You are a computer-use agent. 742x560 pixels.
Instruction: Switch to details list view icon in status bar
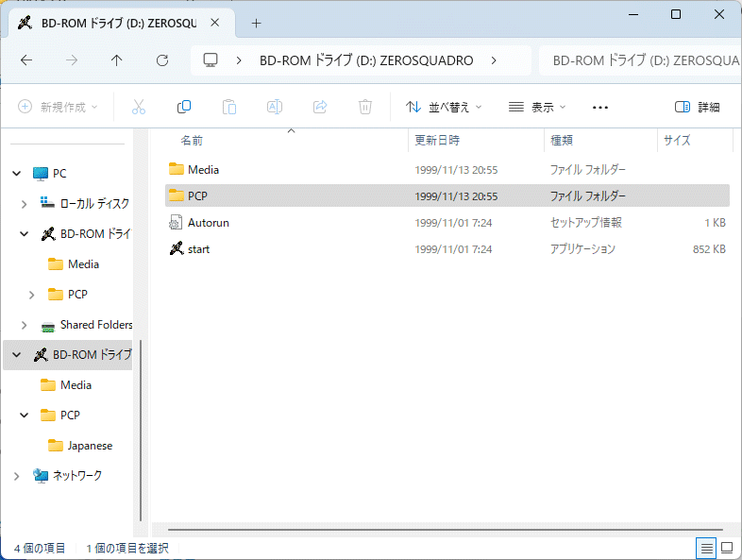[706, 548]
